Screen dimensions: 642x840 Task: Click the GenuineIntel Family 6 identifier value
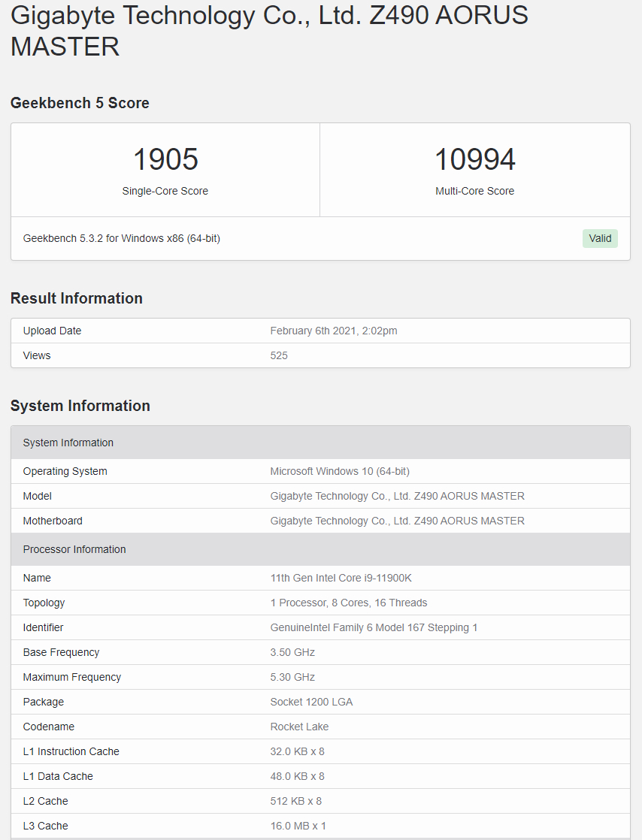(x=374, y=627)
